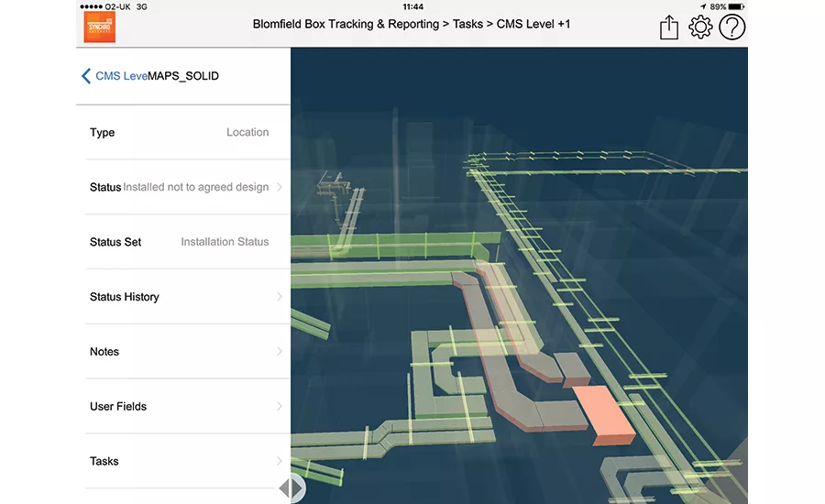Tap the battery icon in status bar

click(736, 6)
